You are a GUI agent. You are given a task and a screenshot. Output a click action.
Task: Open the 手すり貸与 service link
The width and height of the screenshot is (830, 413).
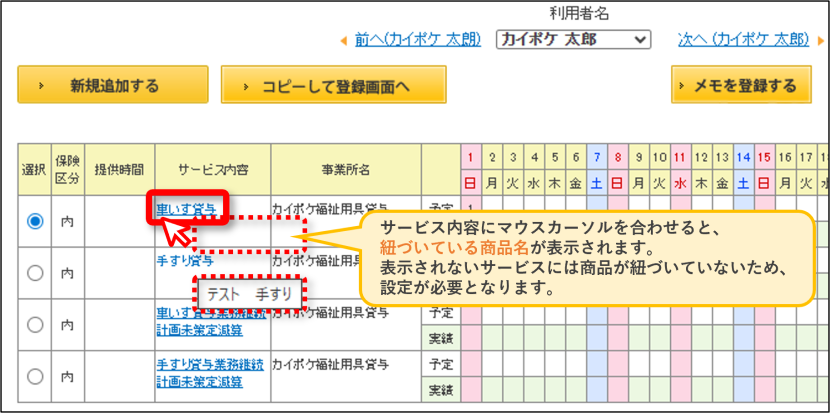coord(186,261)
